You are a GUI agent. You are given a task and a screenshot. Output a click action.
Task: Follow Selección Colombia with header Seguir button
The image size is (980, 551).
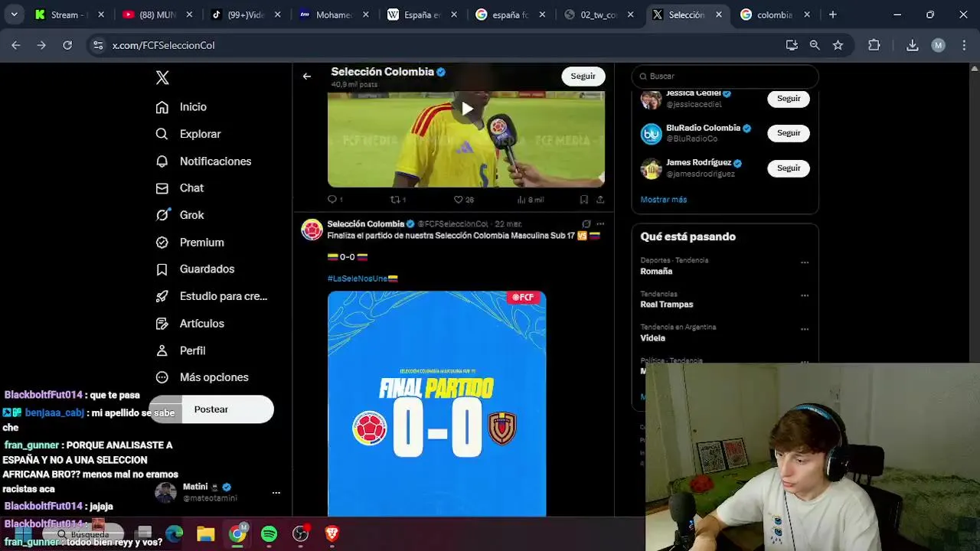pyautogui.click(x=583, y=76)
